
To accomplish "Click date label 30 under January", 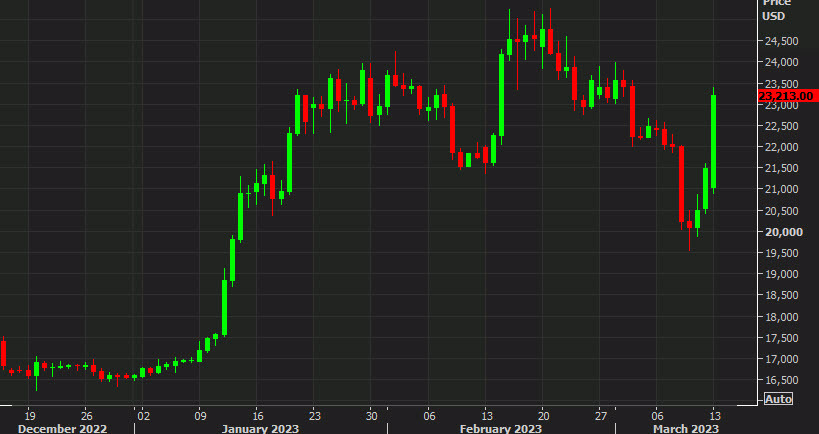I will [370, 416].
